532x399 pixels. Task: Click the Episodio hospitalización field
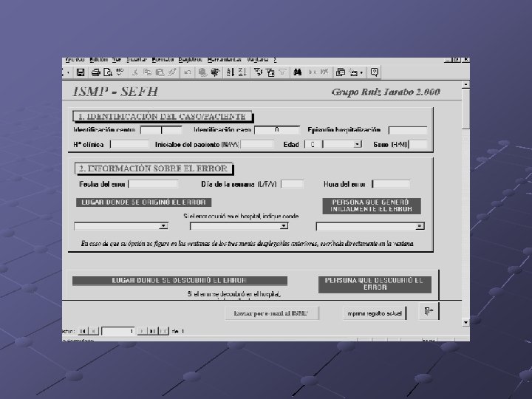(x=407, y=130)
